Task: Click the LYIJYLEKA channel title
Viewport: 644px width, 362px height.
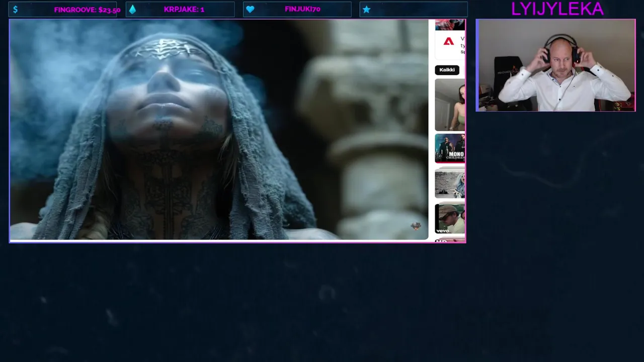Action: pos(557,9)
